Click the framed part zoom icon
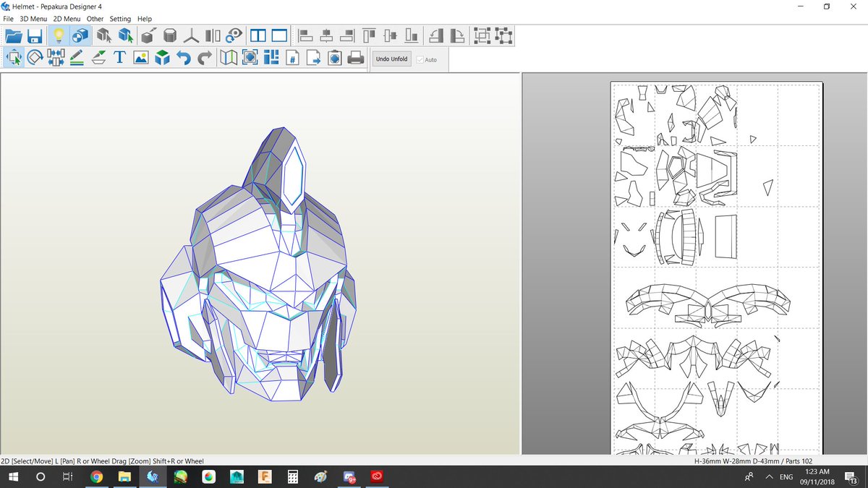 [x=250, y=58]
